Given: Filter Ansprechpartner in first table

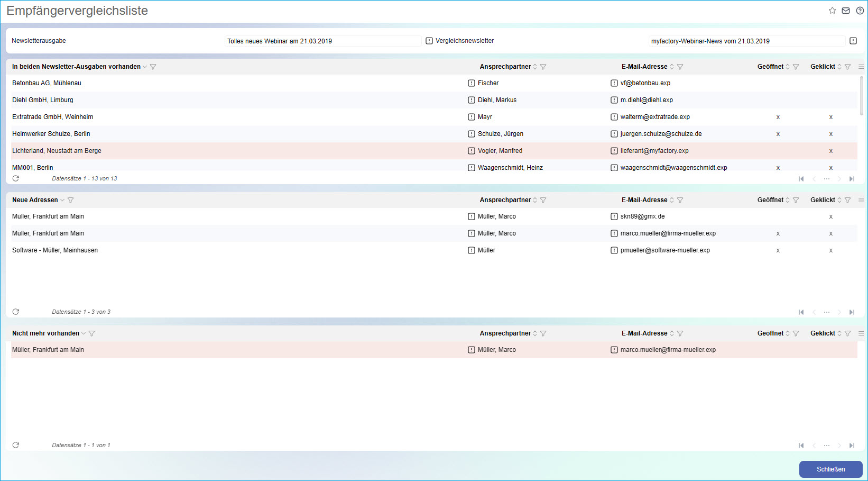Looking at the screenshot, I should click(x=543, y=67).
